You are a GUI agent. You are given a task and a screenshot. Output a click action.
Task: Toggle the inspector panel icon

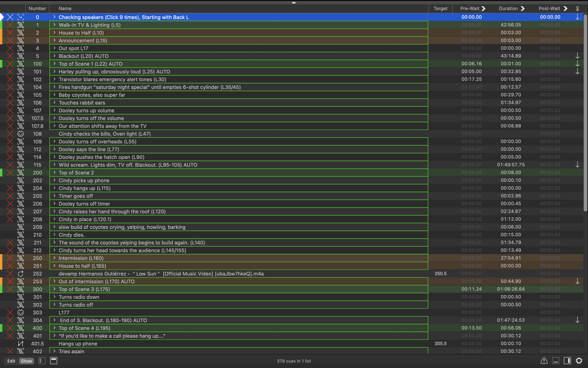pyautogui.click(x=555, y=360)
